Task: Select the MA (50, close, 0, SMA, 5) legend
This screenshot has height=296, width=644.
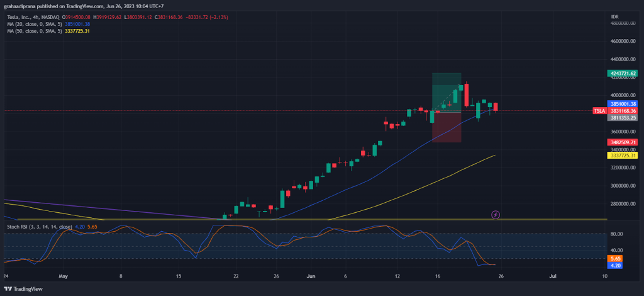Action: tap(35, 30)
